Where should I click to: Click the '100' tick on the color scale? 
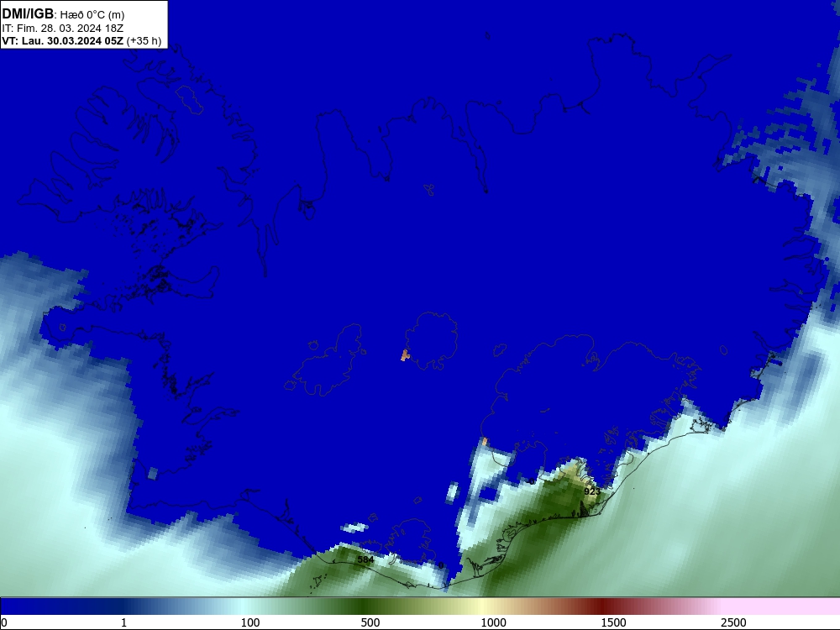pos(250,622)
